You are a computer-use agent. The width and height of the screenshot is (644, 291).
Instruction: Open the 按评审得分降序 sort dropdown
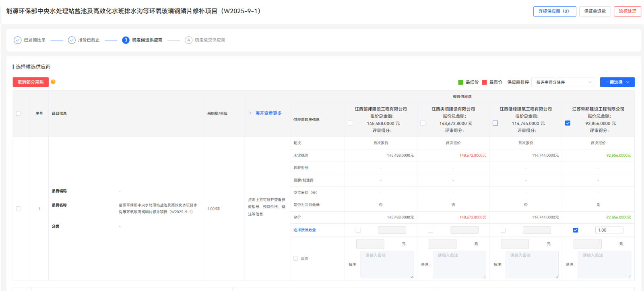[x=563, y=82]
